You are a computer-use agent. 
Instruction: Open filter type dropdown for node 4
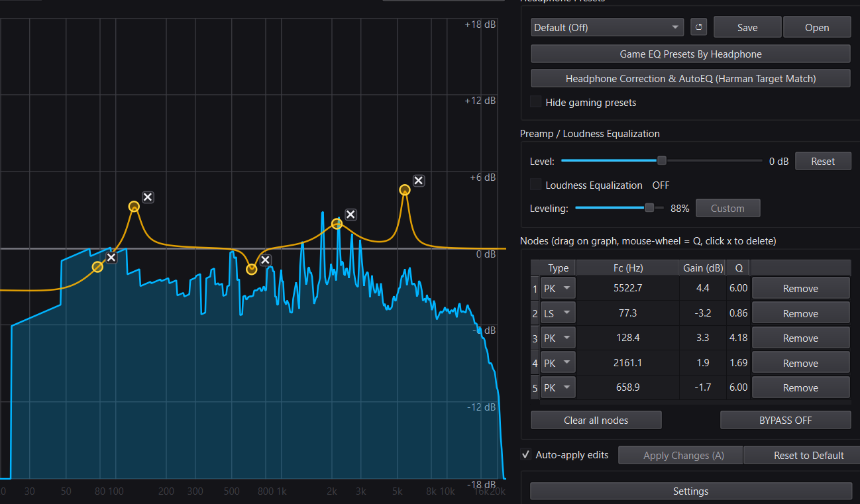[x=558, y=363]
